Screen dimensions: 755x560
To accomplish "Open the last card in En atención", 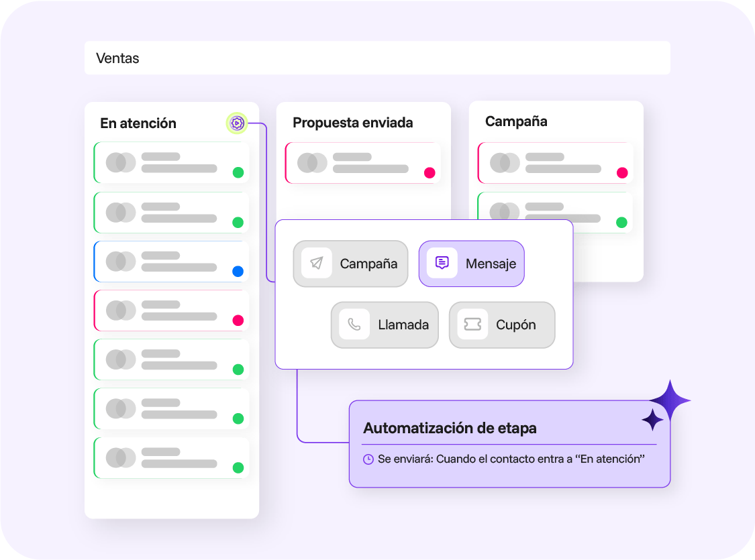I will click(171, 457).
